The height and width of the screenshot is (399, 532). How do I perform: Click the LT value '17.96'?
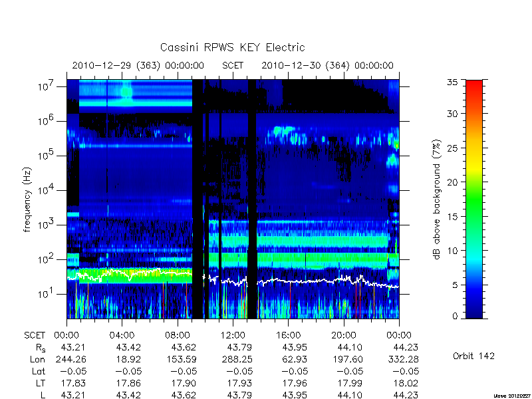(x=295, y=383)
